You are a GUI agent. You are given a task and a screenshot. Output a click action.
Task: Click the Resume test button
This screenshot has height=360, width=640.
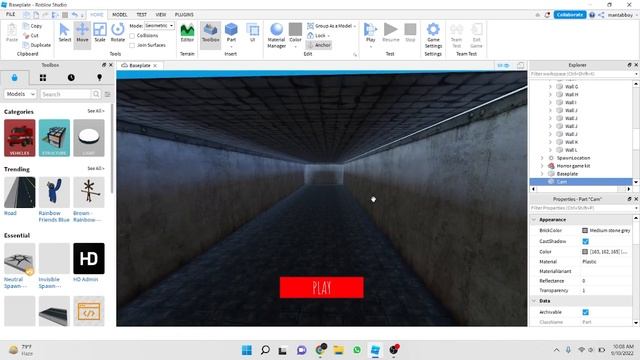pos(391,33)
